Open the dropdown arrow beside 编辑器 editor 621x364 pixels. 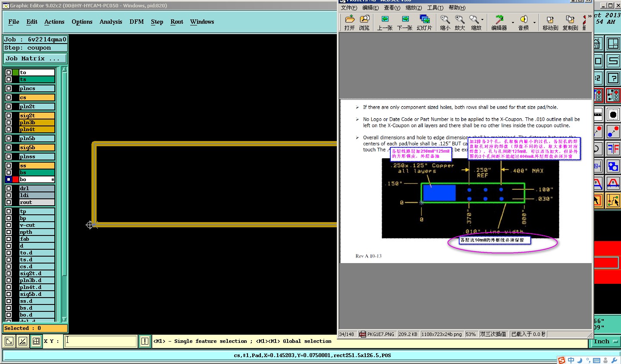point(513,22)
